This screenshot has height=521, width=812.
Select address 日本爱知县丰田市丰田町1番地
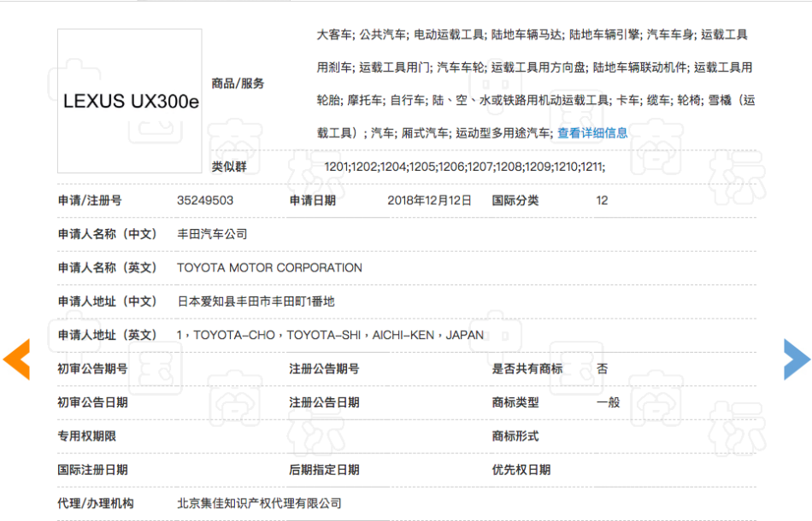pos(256,301)
